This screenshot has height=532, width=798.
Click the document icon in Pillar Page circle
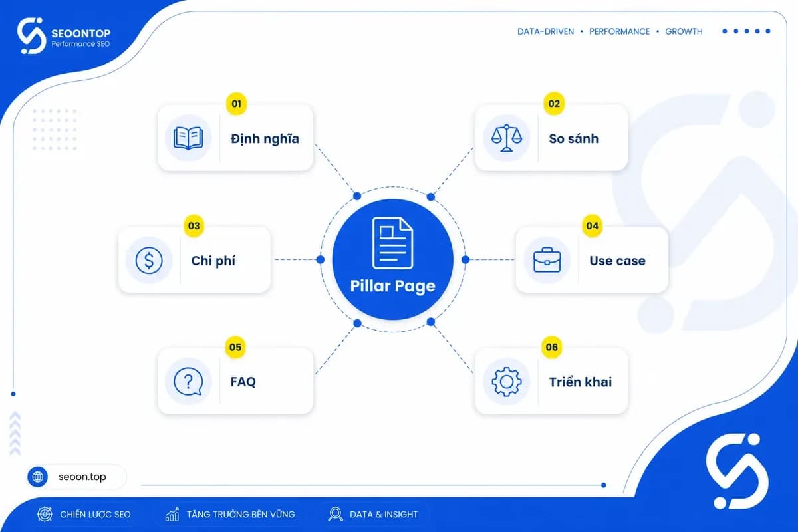click(392, 243)
